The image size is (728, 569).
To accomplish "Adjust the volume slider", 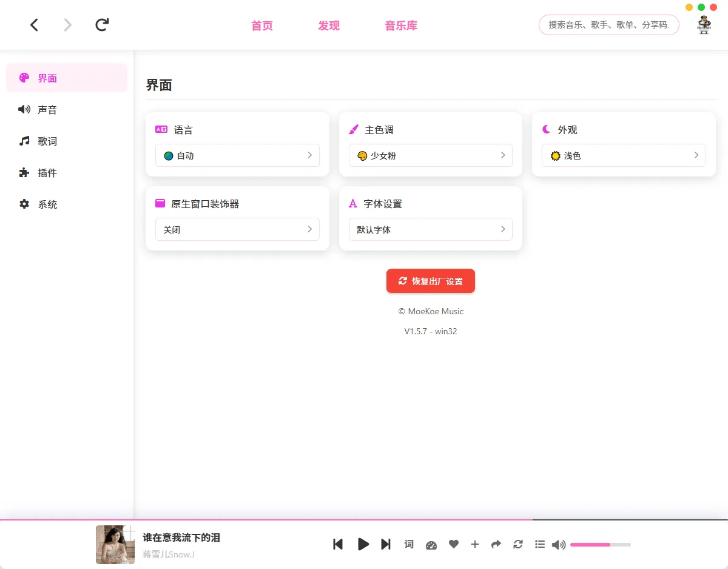I will tap(600, 545).
